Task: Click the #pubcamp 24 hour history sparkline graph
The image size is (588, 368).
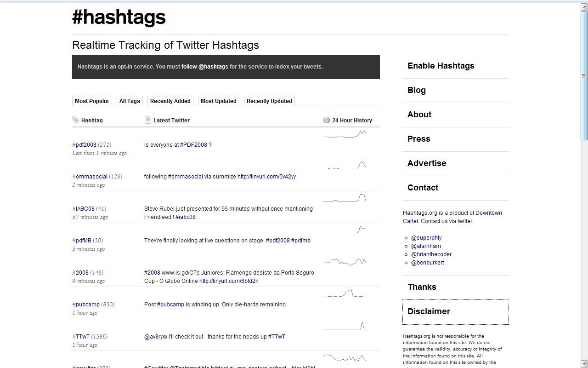Action: click(345, 293)
